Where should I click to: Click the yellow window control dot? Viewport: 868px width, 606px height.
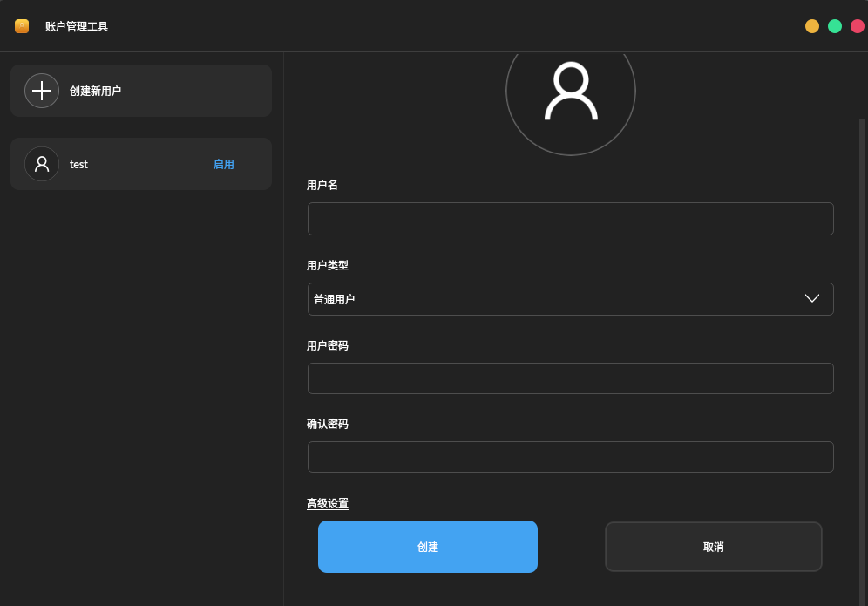(x=811, y=26)
